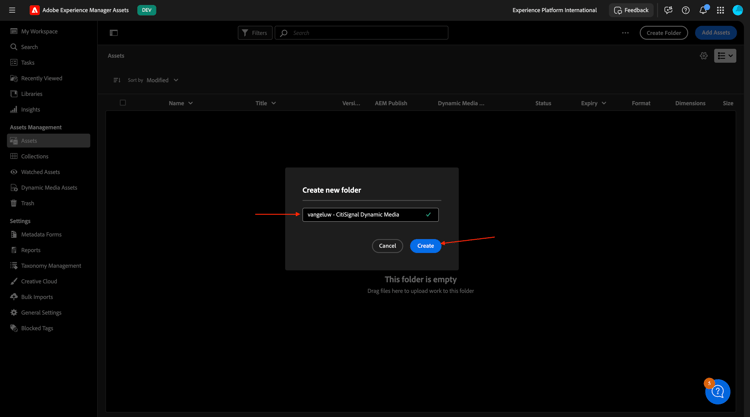Click the AEM Publish column header
The width and height of the screenshot is (750, 417).
click(391, 103)
